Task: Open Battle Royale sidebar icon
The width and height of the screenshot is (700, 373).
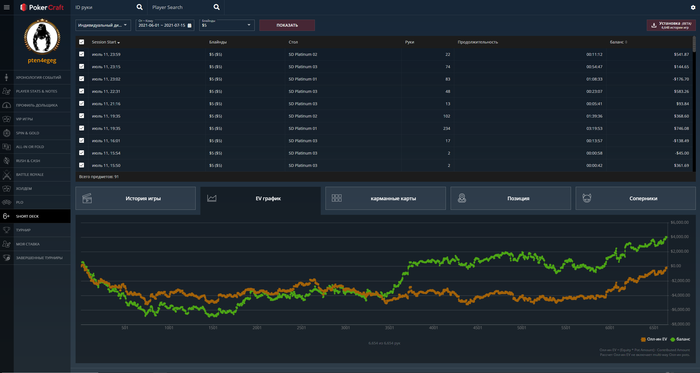Action: pos(7,174)
